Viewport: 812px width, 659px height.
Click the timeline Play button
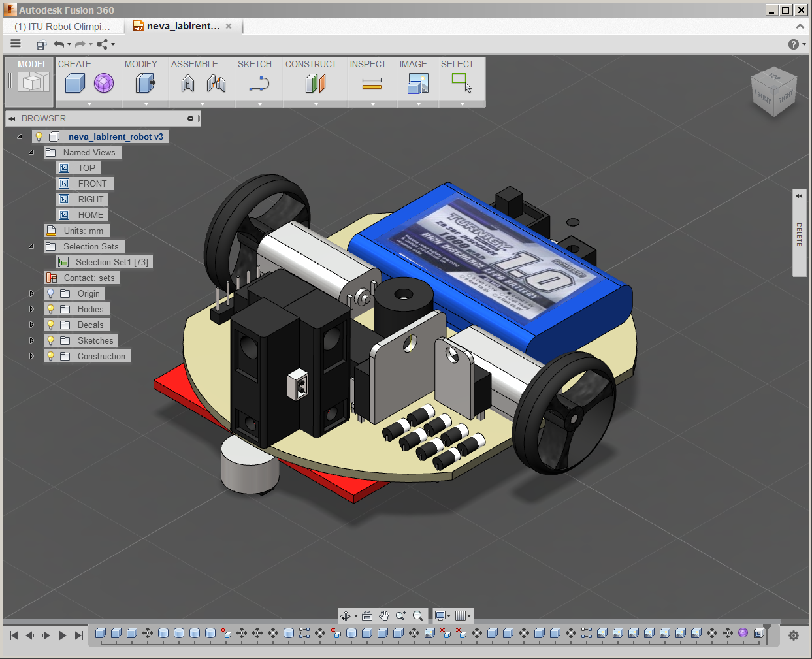[x=62, y=635]
